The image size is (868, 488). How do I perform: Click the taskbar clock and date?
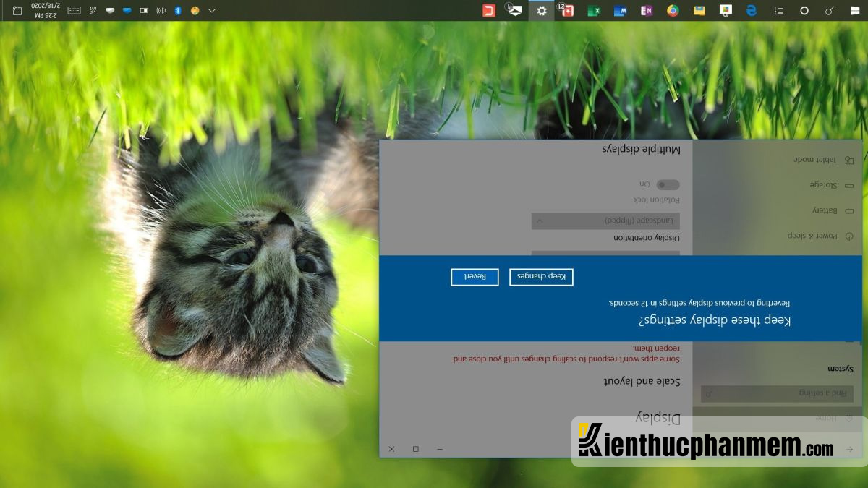click(x=44, y=11)
